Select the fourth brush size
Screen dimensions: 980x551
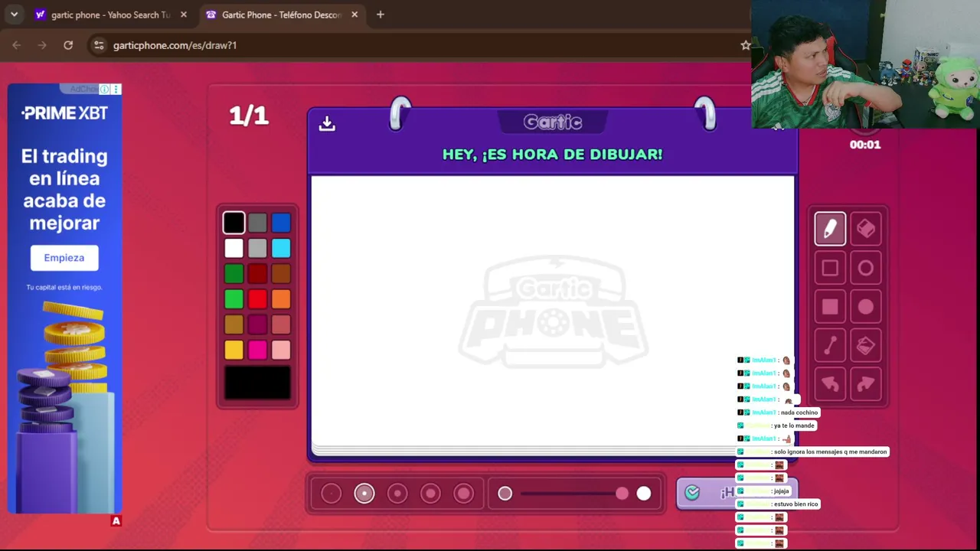point(430,494)
